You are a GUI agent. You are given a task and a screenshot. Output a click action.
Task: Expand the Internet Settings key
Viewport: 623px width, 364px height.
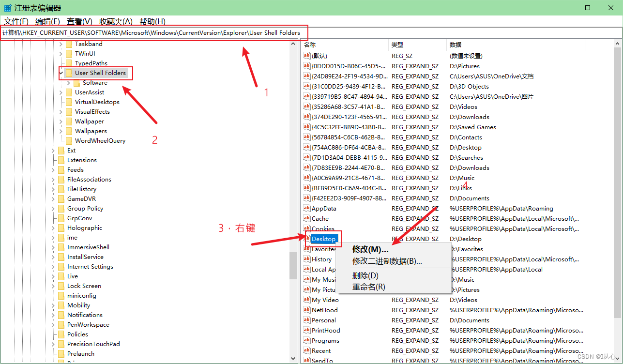coord(53,266)
